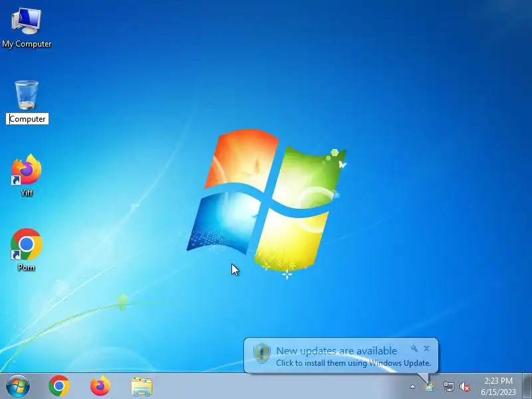532x399 pixels.
Task: Click the New updates are available heading
Action: pos(336,351)
